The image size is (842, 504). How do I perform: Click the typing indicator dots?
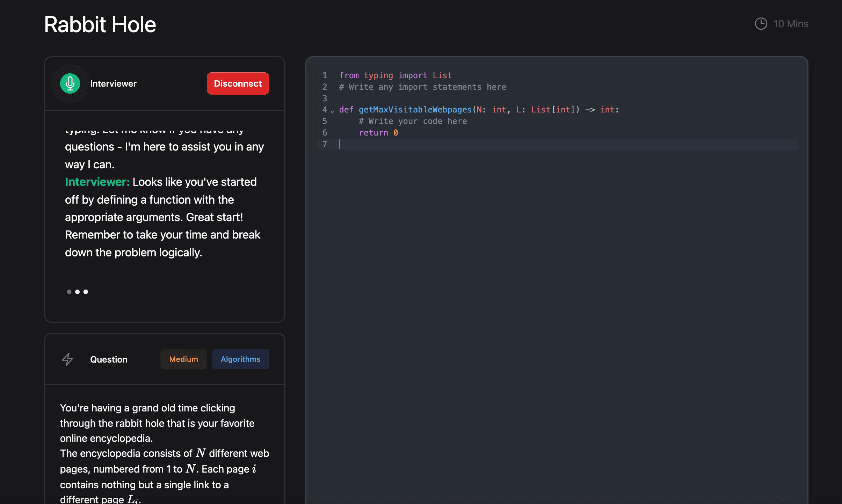point(77,292)
